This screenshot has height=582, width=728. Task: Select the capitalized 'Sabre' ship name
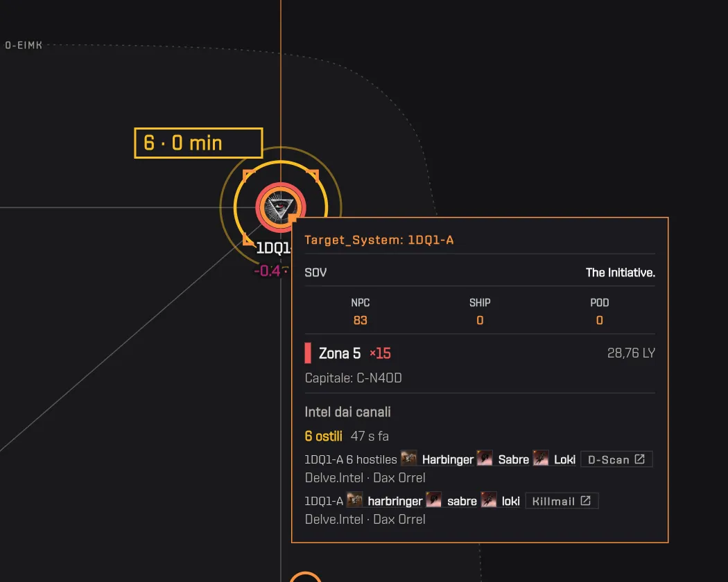coord(514,460)
